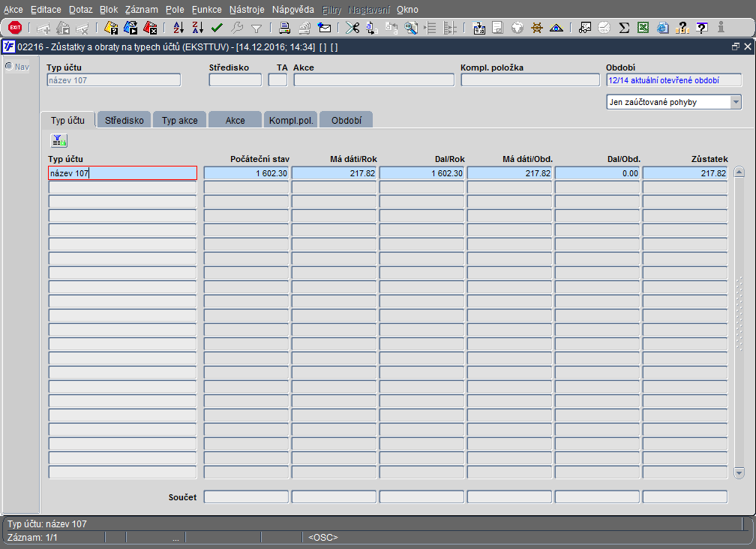Click the red EXIT stop-sign icon

15,28
